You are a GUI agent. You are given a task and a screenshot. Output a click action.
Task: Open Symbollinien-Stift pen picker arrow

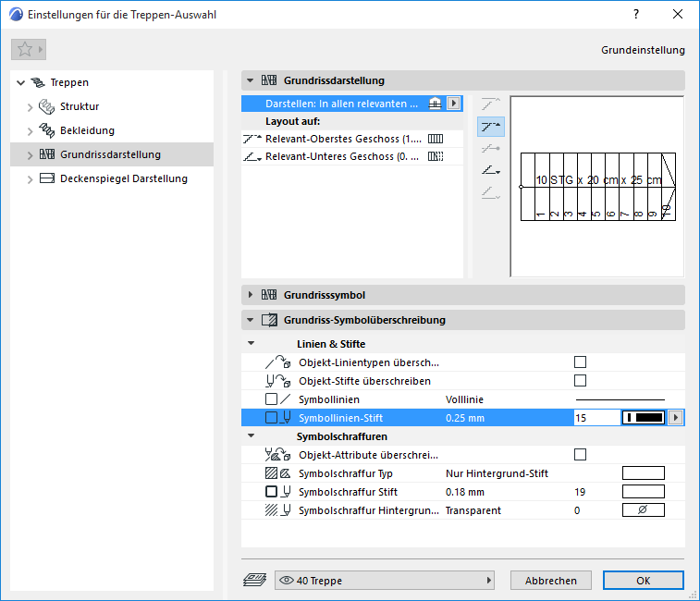[x=675, y=418]
